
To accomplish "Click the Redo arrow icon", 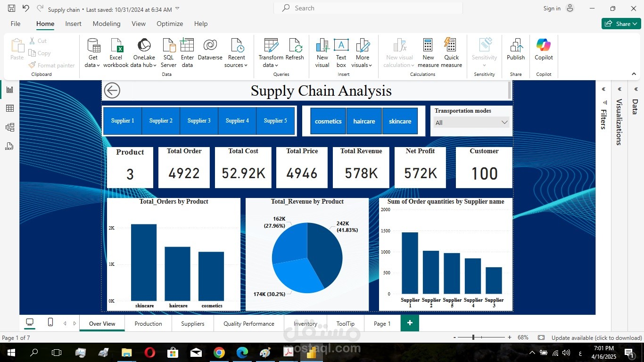I will (x=40, y=8).
